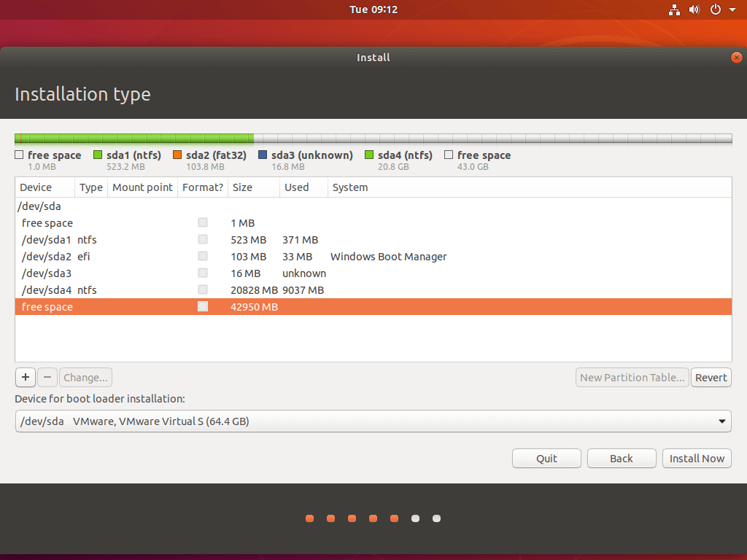Expand the system menu arrow in top bar
Viewport: 747px width, 560px height.
[x=732, y=10]
